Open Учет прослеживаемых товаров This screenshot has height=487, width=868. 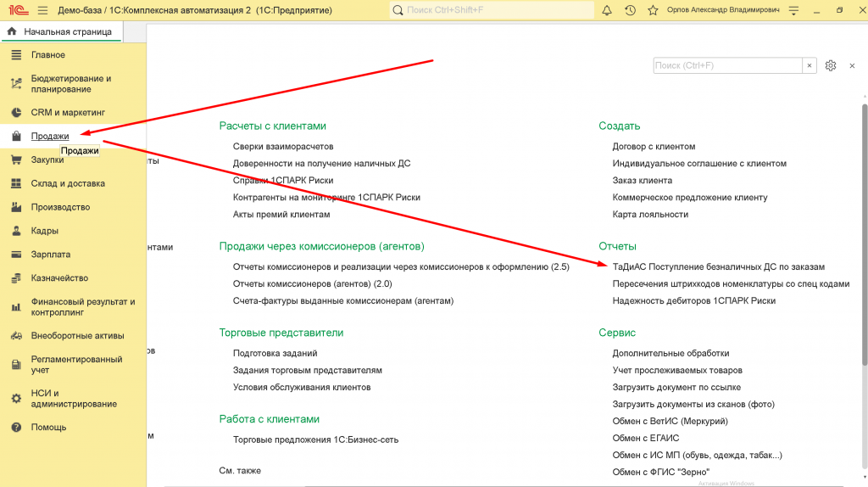(677, 370)
